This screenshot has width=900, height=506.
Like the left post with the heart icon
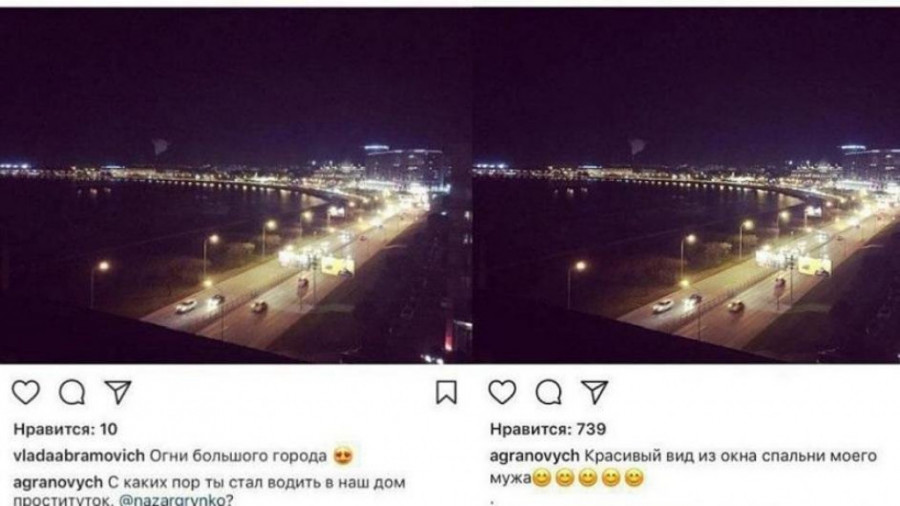26,393
